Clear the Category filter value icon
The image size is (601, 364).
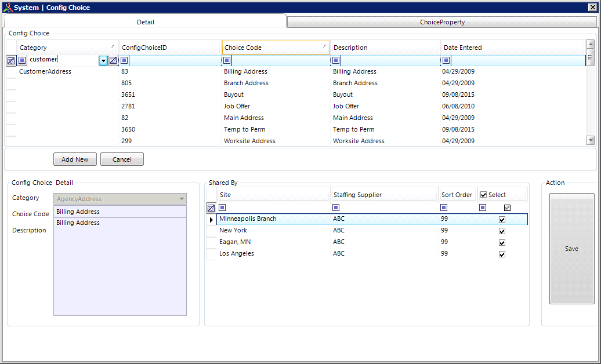(x=113, y=60)
